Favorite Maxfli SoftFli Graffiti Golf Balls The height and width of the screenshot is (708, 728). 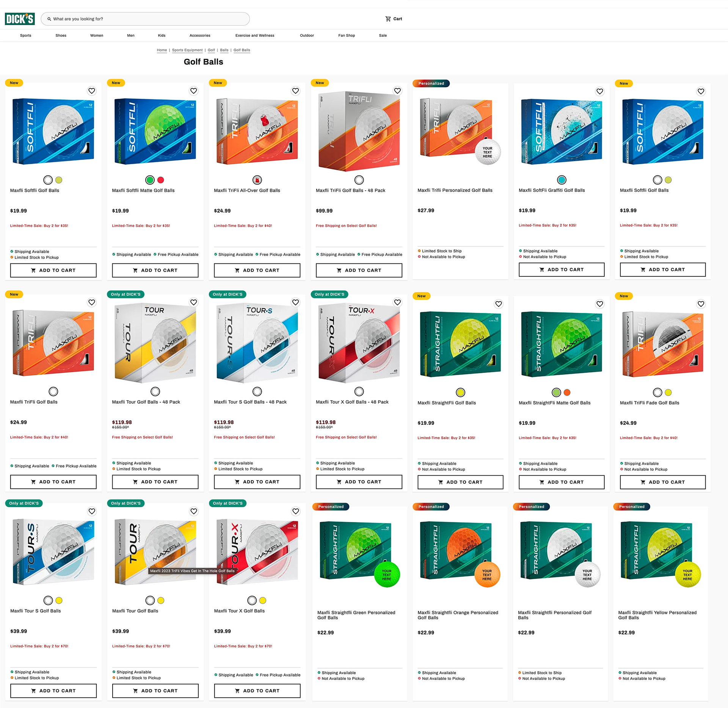click(x=599, y=91)
